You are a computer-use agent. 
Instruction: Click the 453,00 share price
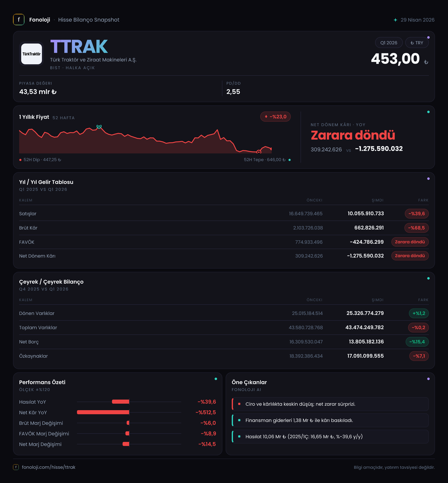coord(395,59)
